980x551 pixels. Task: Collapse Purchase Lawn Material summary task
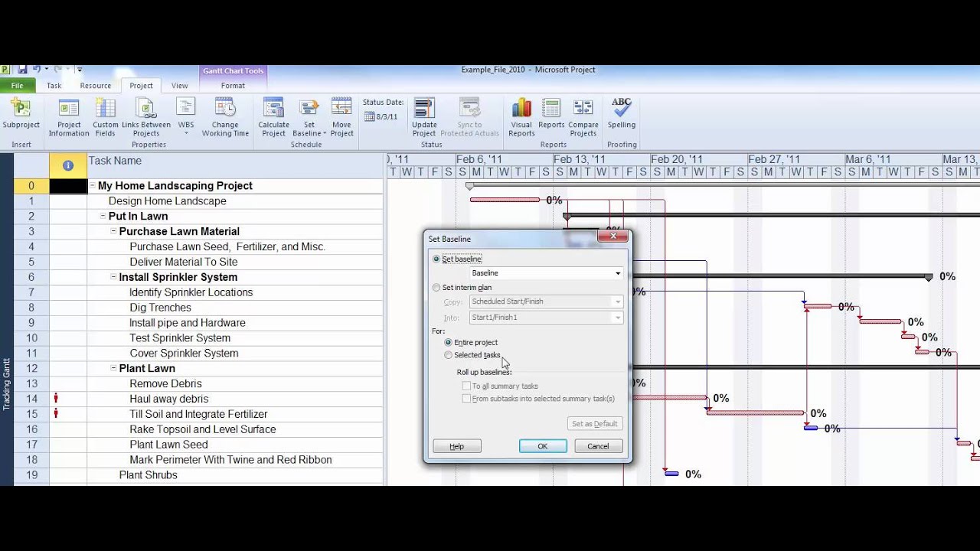113,231
